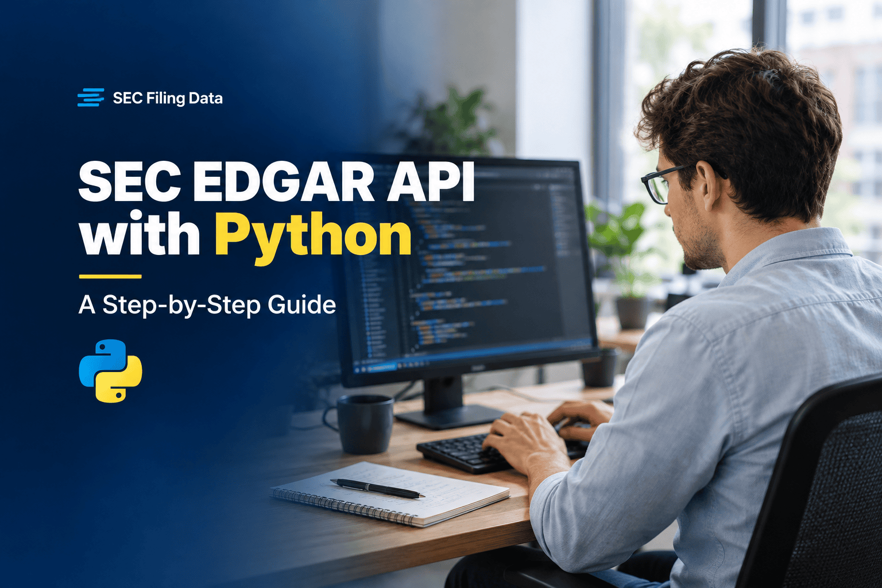Screen dimensions: 882x588
Task: Click the blue and yellow Python logo
Action: 110,371
